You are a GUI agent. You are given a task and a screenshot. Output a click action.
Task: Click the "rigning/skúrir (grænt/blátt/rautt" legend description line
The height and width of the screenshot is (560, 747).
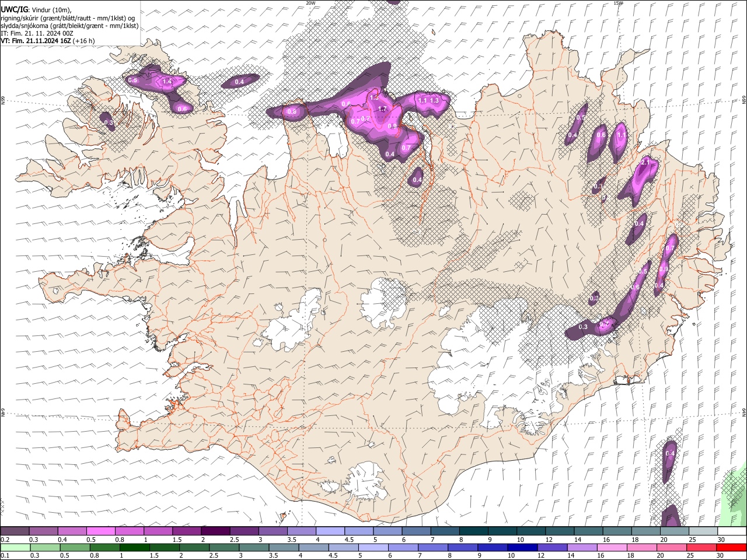tap(68, 18)
